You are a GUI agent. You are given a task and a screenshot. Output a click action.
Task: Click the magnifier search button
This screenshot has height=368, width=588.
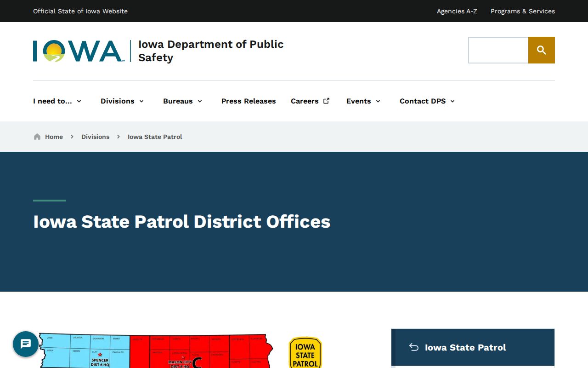(x=542, y=50)
